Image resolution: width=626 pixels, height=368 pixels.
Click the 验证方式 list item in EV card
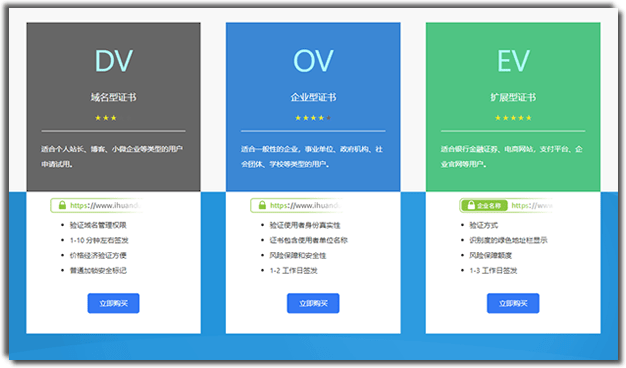coord(483,225)
